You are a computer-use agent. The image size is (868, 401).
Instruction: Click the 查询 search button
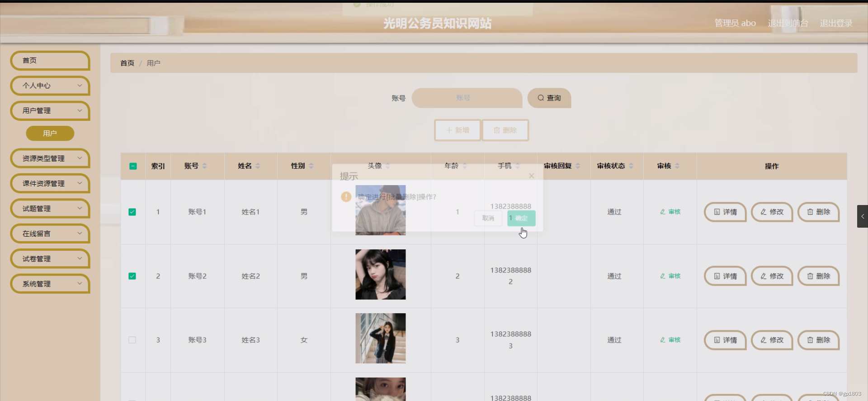549,98
